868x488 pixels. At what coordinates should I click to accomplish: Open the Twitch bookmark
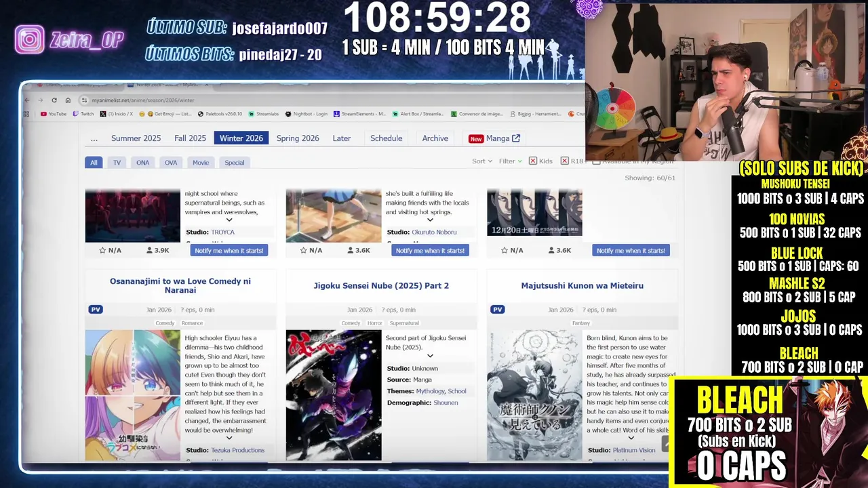coord(83,114)
